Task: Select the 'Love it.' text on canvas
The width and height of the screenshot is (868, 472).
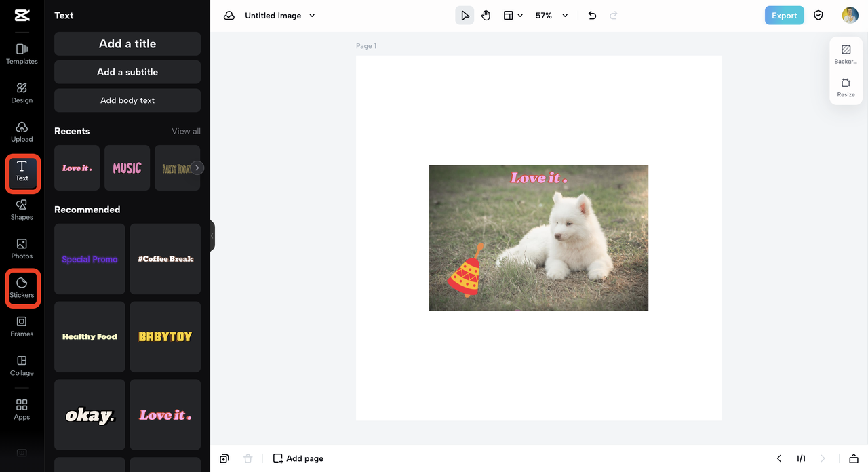Action: [x=539, y=178]
